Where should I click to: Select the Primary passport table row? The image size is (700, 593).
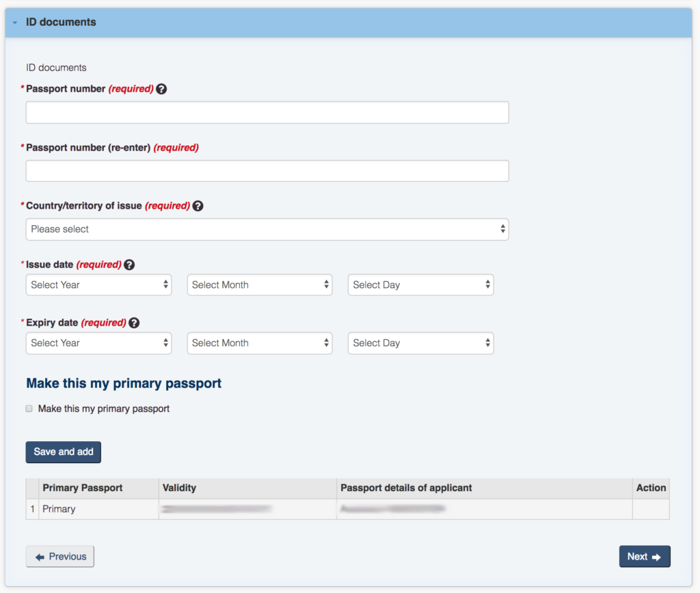(98, 510)
